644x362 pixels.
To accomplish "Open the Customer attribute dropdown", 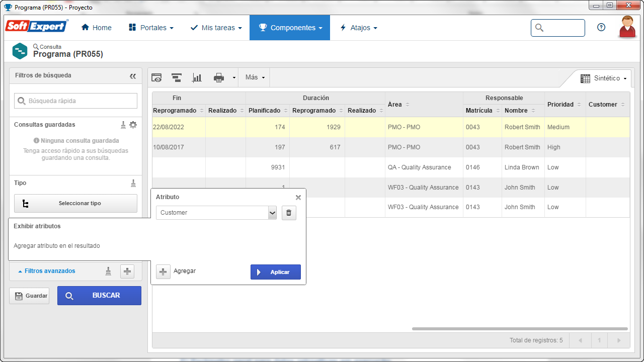I will 216,213.
